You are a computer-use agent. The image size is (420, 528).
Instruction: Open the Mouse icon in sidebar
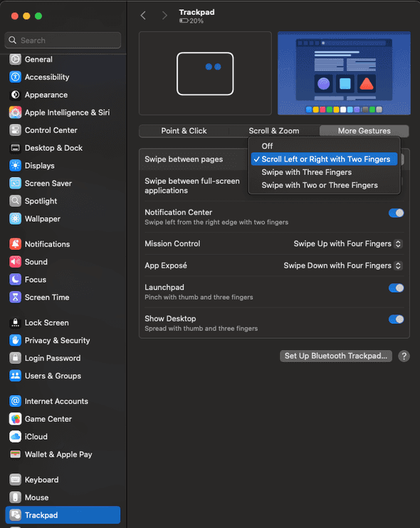[x=15, y=497]
